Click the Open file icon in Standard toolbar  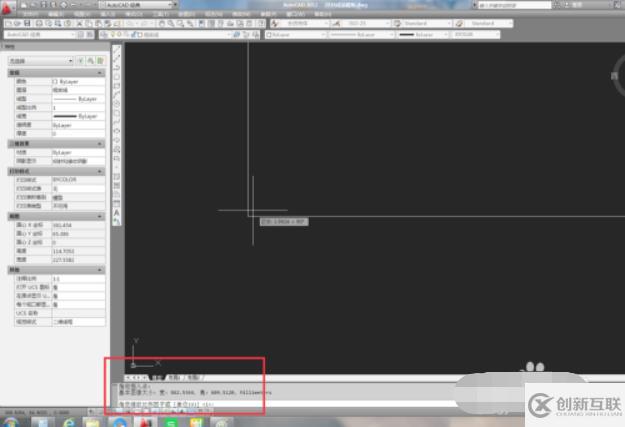pyautogui.click(x=18, y=24)
